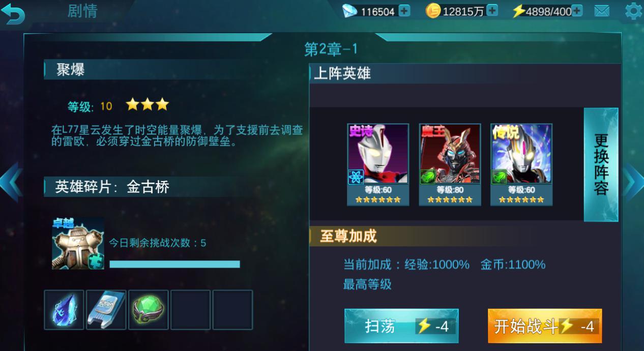The height and width of the screenshot is (351, 644).
Task: Select the 魔王 level 80 hero card
Action: [450, 165]
